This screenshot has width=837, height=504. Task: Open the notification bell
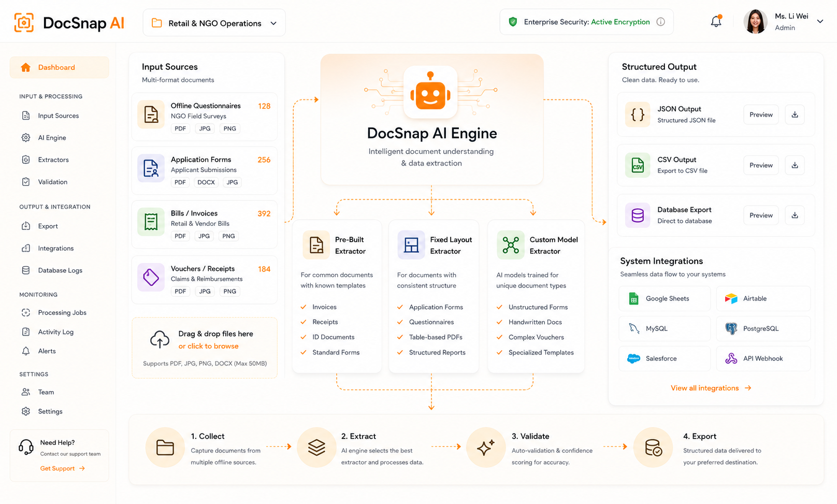tap(716, 22)
